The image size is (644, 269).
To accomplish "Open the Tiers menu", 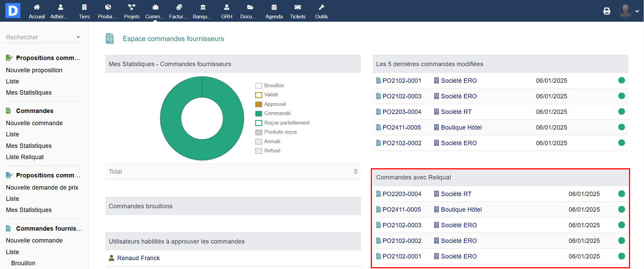I will (84, 11).
